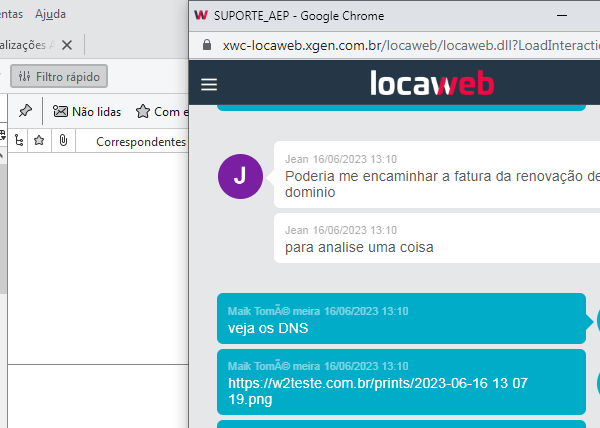Viewport: 600px width, 428px height.
Task: Click the Chrome address bar URL
Action: click(x=411, y=46)
